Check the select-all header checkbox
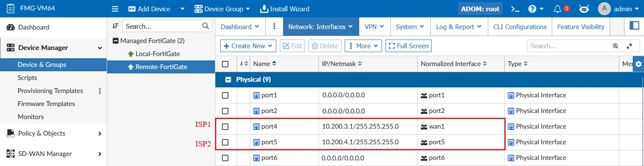 pyautogui.click(x=225, y=64)
